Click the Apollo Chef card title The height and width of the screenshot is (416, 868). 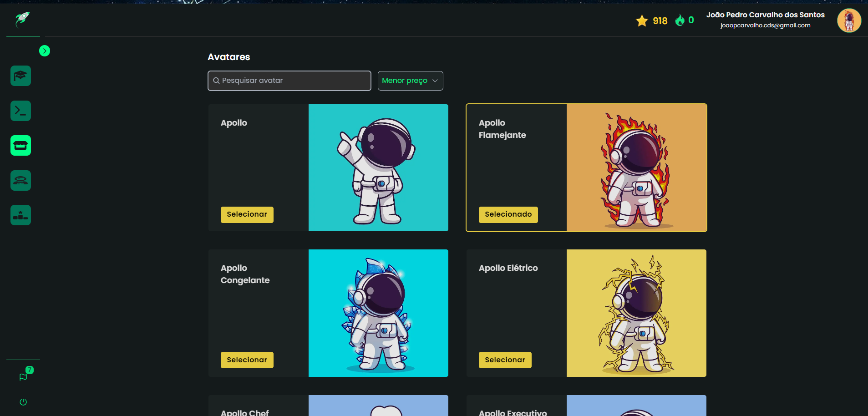[244, 412]
